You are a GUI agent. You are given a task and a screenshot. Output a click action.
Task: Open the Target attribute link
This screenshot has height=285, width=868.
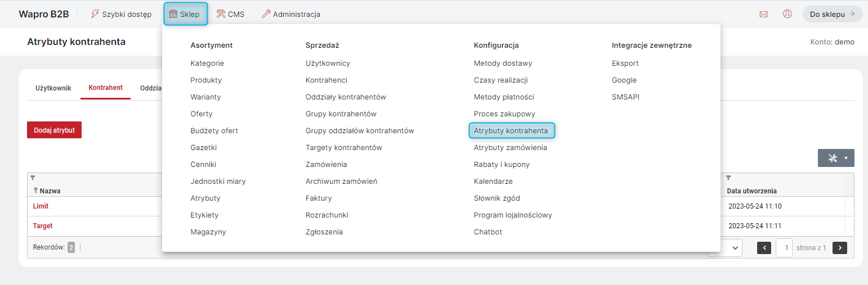pyautogui.click(x=43, y=226)
